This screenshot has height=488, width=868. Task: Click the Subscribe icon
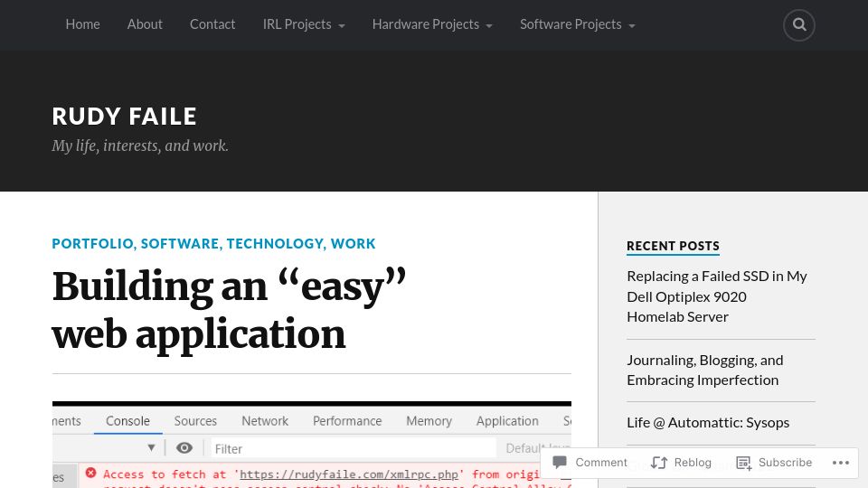pyautogui.click(x=743, y=463)
